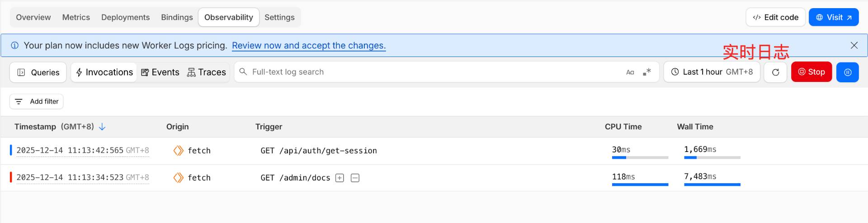Dismiss the Worker Logs pricing banner
Viewport: 868px width, 223px height.
pos(854,45)
